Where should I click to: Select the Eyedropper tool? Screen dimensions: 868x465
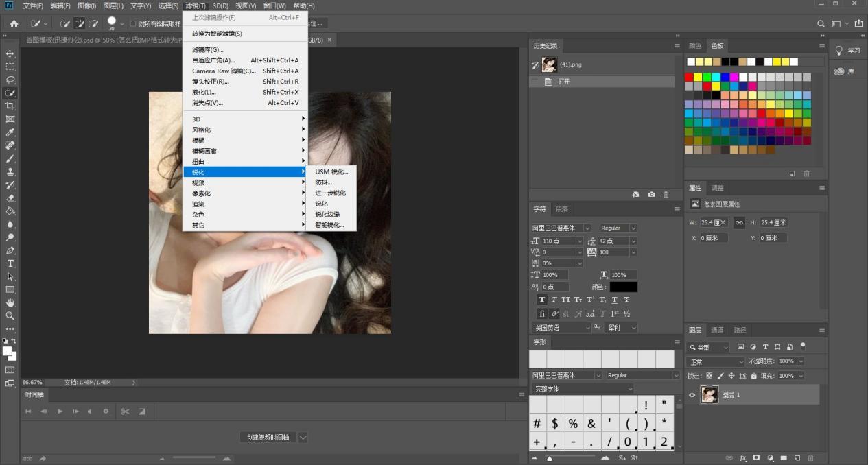(x=10, y=132)
